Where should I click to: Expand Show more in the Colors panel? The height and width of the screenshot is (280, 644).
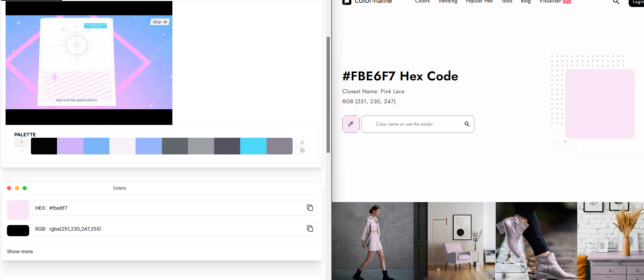point(20,251)
